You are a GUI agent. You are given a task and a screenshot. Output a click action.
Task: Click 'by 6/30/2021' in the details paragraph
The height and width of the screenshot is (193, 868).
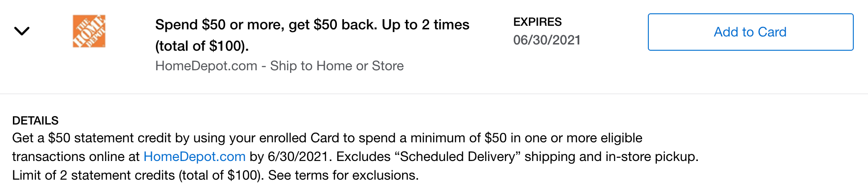click(290, 157)
